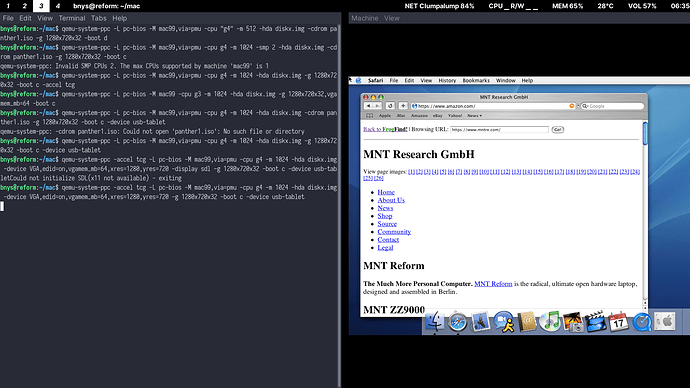Image resolution: width=690 pixels, height=388 pixels.
Task: Click the Browsing URL text field
Action: pos(499,129)
